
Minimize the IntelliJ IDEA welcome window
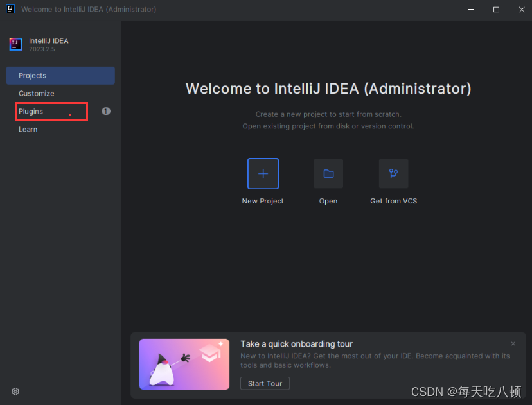pyautogui.click(x=470, y=10)
